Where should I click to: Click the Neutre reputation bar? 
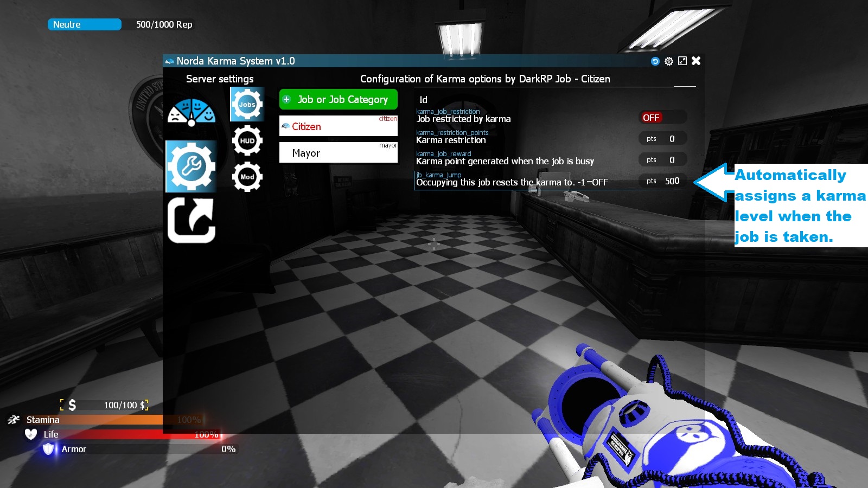pyautogui.click(x=85, y=24)
